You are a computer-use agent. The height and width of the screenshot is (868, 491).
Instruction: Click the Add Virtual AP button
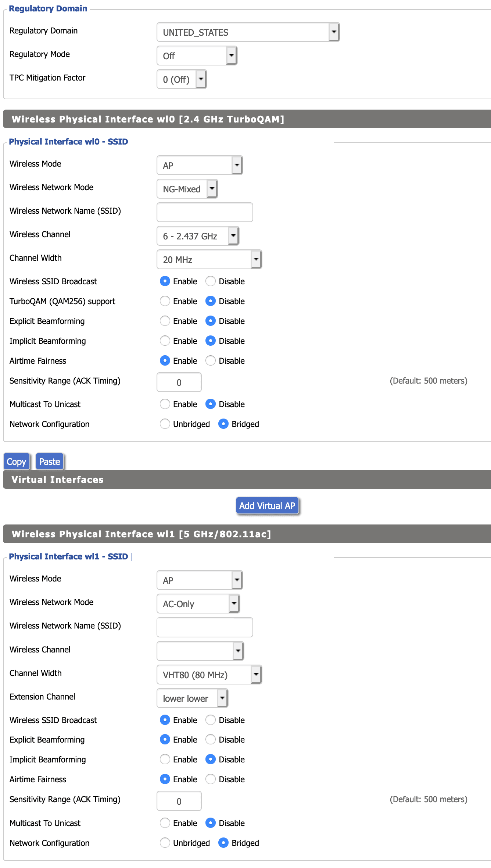pyautogui.click(x=267, y=506)
